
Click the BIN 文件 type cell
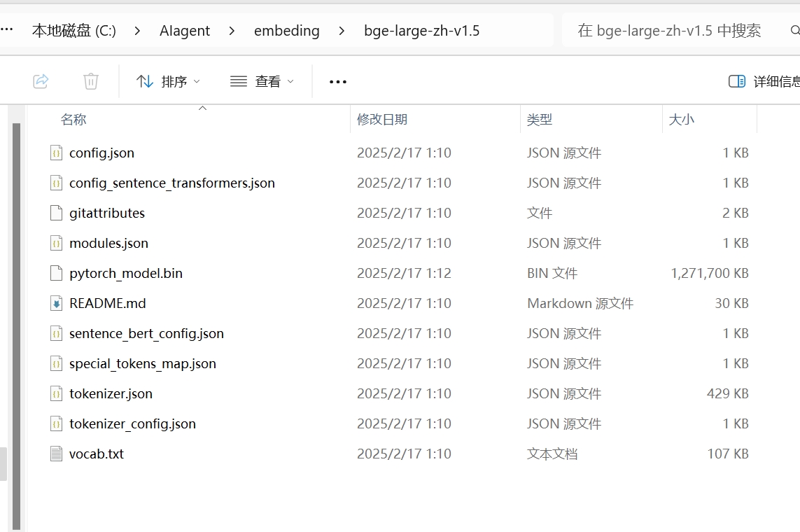(552, 274)
